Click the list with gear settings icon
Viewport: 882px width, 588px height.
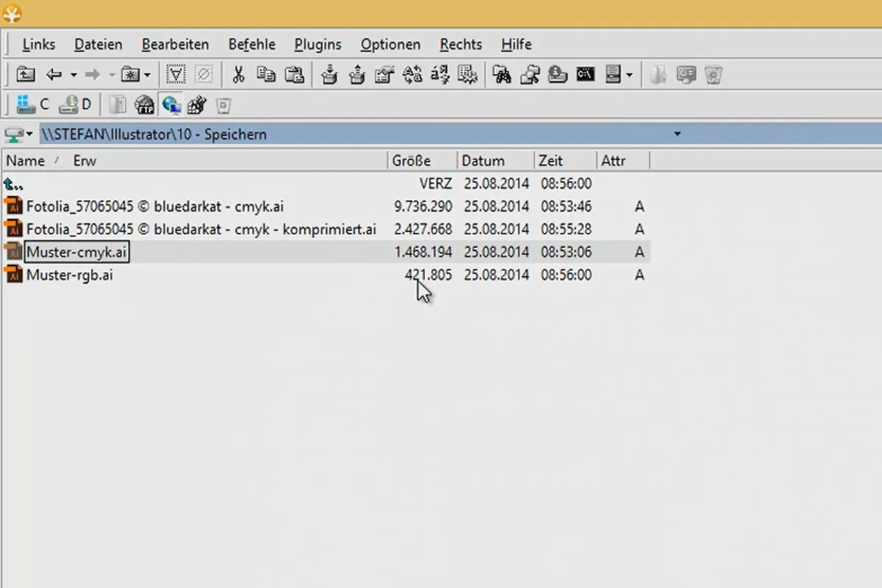pyautogui.click(x=467, y=74)
